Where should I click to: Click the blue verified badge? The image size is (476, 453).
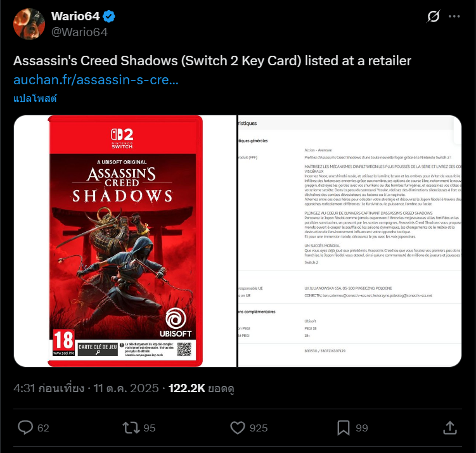tap(109, 16)
